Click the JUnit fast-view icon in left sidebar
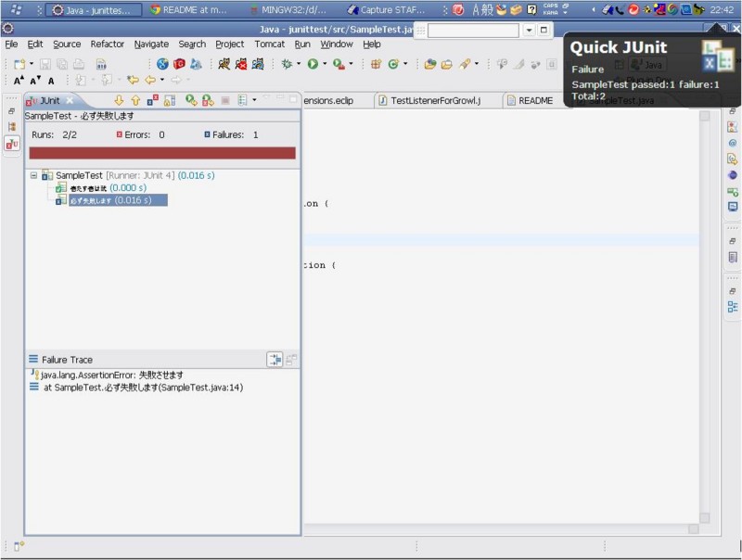The height and width of the screenshot is (560, 742). coord(12,144)
